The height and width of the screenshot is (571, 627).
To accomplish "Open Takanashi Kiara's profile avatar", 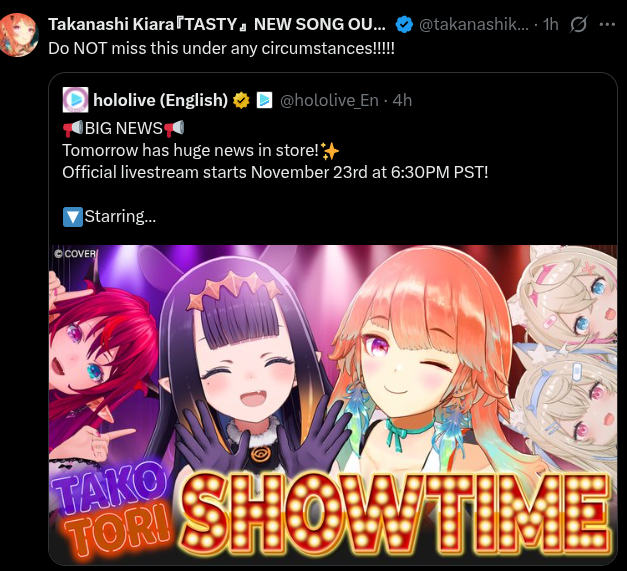I will pos(18,35).
